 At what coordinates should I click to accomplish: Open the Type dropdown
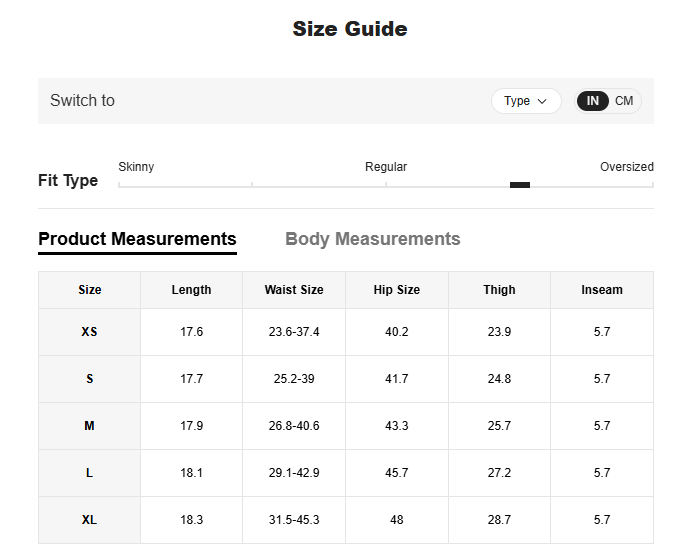pyautogui.click(x=526, y=101)
